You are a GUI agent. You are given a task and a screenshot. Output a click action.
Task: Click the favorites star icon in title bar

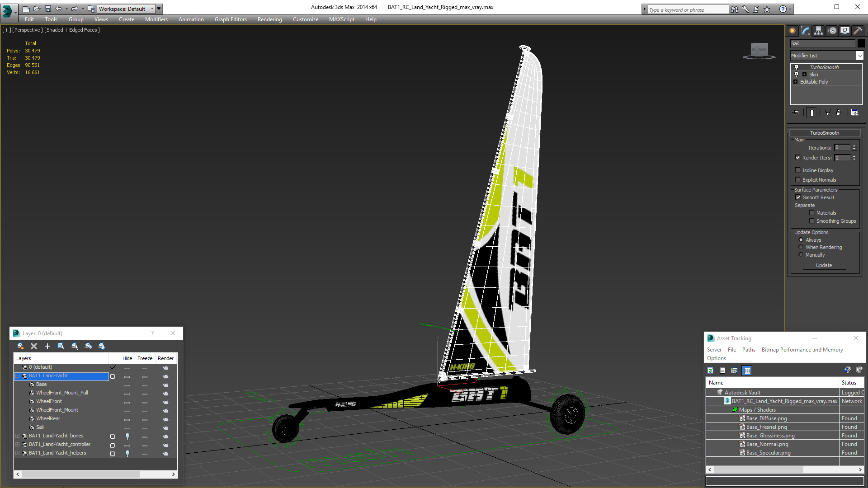coord(767,9)
